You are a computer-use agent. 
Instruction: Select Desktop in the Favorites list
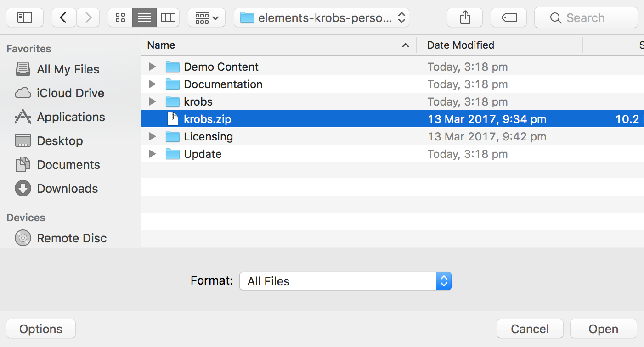(x=59, y=140)
